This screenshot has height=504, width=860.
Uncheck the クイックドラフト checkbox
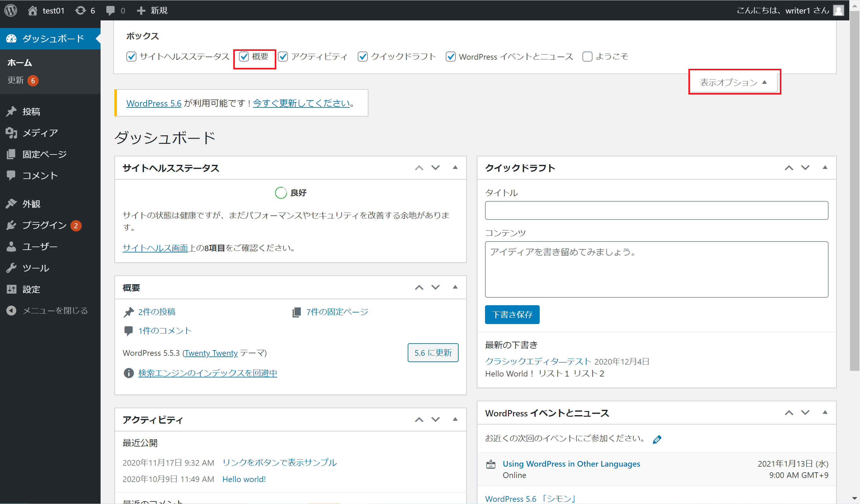(x=362, y=57)
